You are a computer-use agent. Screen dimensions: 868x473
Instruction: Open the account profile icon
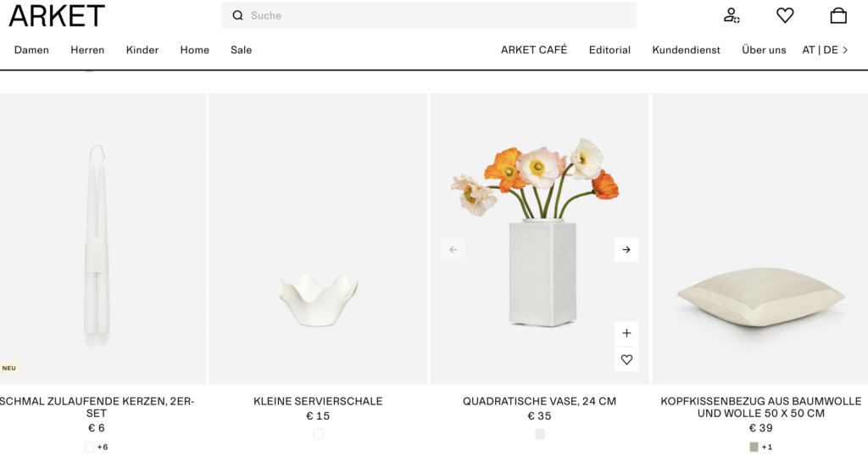[x=731, y=15]
